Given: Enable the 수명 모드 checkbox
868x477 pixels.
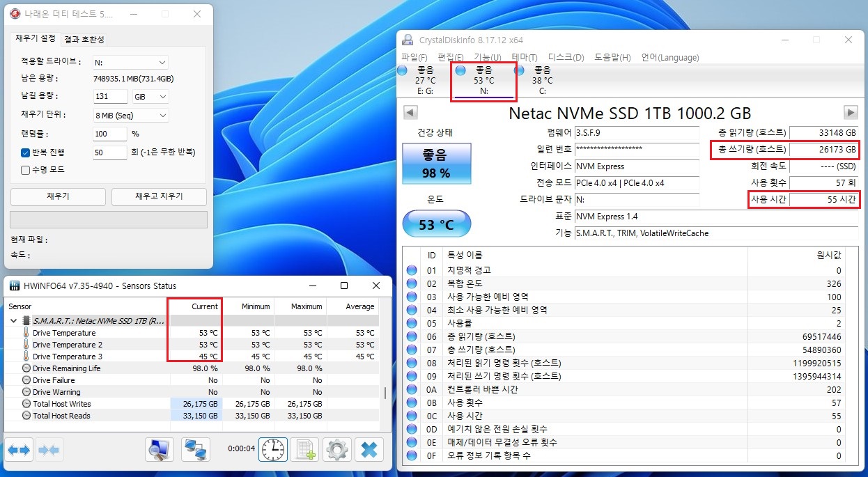Looking at the screenshot, I should [x=26, y=169].
